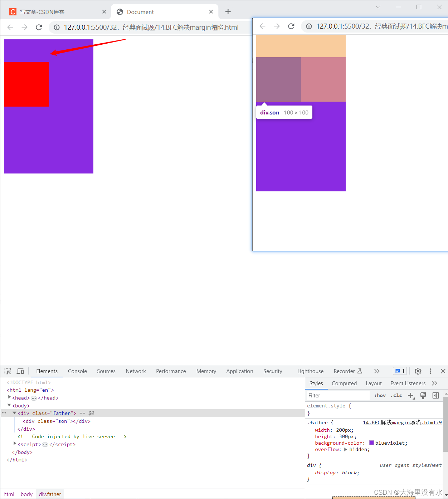
Task: Open the Recorder tab
Action: (x=348, y=371)
